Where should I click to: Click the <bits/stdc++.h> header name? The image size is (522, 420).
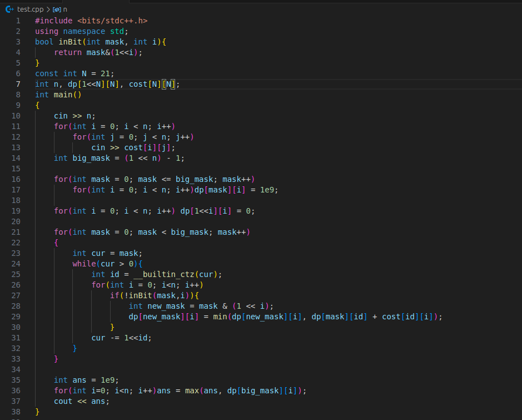(x=112, y=21)
